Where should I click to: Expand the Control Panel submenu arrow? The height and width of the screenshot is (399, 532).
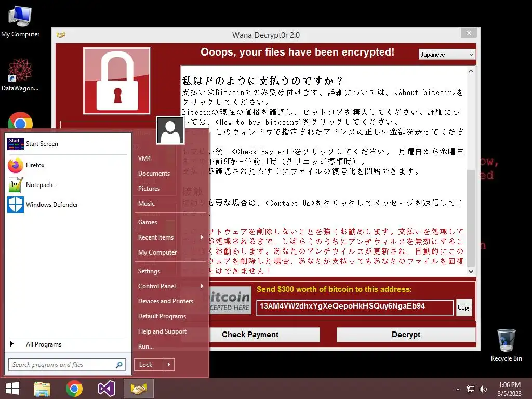(x=202, y=286)
